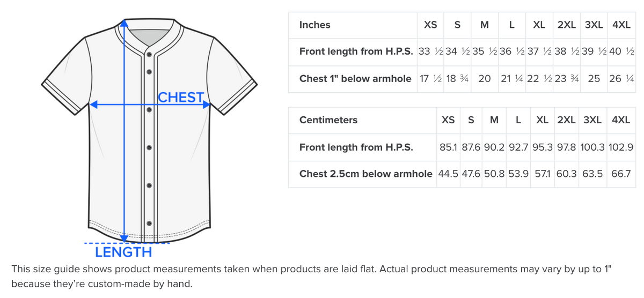Click the right arrowhead of chest line
This screenshot has height=298, width=644.
tap(206, 105)
